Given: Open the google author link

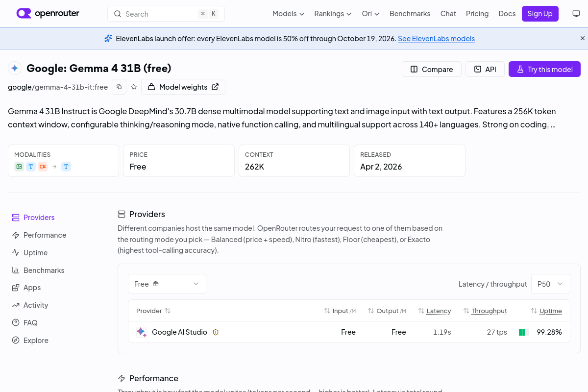Looking at the screenshot, I should 20,87.
